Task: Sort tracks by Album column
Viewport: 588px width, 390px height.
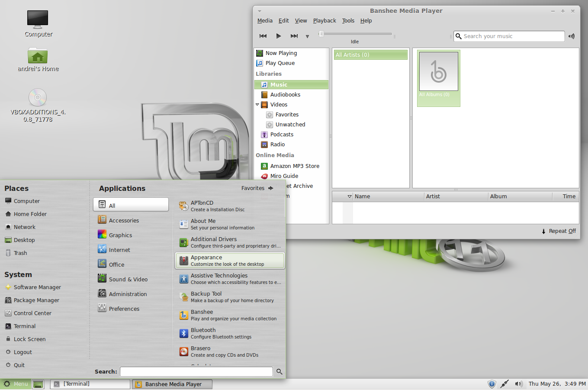Action: click(x=520, y=197)
